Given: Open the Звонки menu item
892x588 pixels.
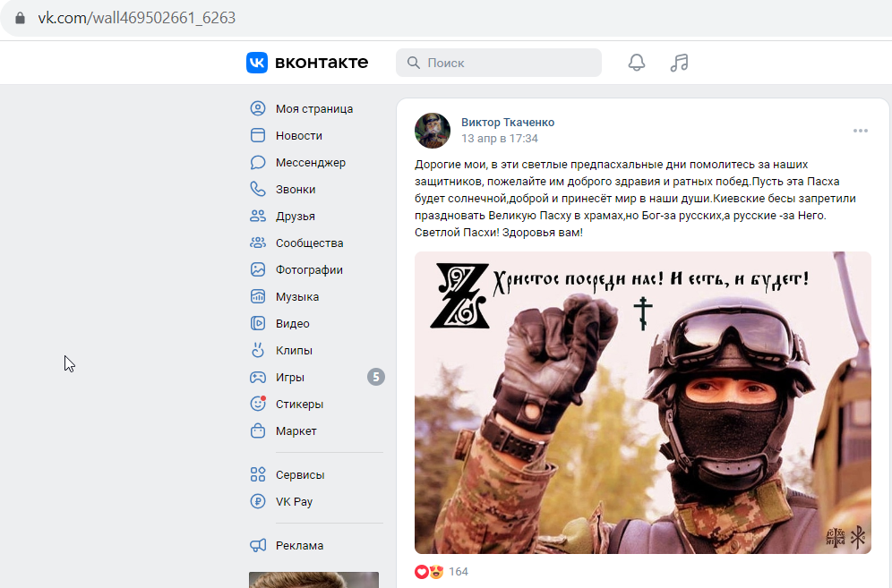Looking at the screenshot, I should tap(296, 190).
